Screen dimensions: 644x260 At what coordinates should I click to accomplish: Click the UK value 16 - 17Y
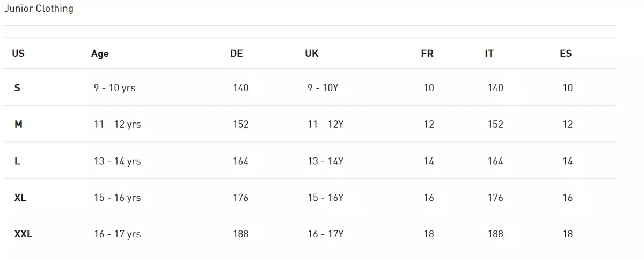[x=326, y=234]
